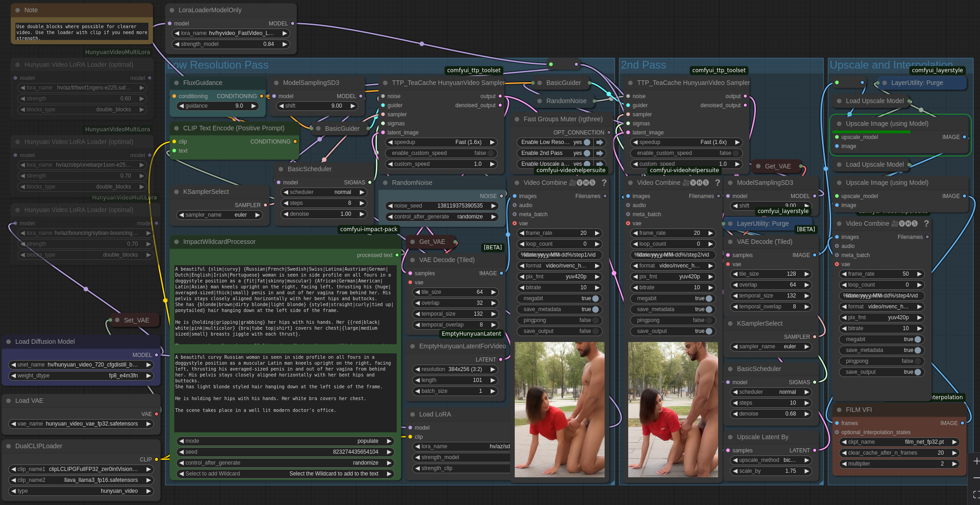Collapse the Load Diffusion Model node dot
Viewport: 980px width, 505px height.
(8, 342)
